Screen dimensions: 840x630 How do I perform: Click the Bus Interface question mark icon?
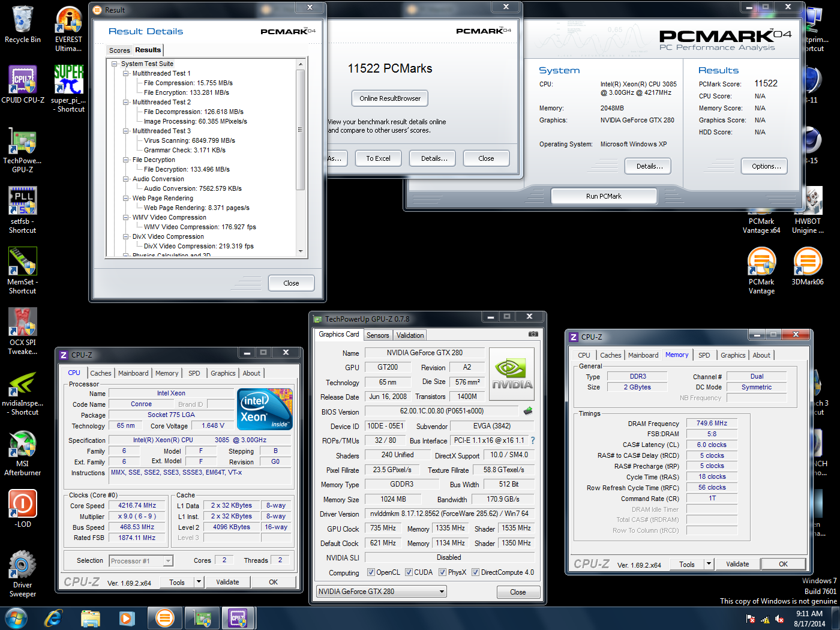pos(532,440)
